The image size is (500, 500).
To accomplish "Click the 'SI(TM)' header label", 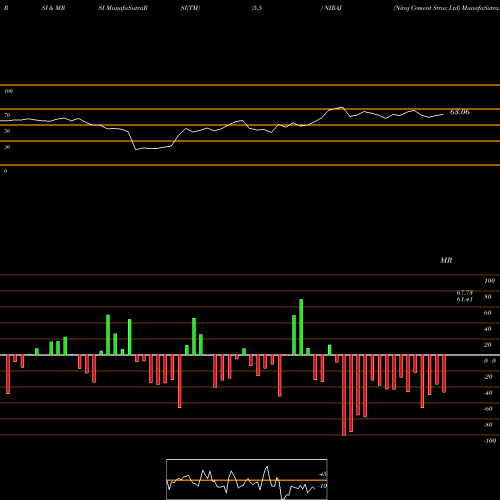I will [190, 8].
